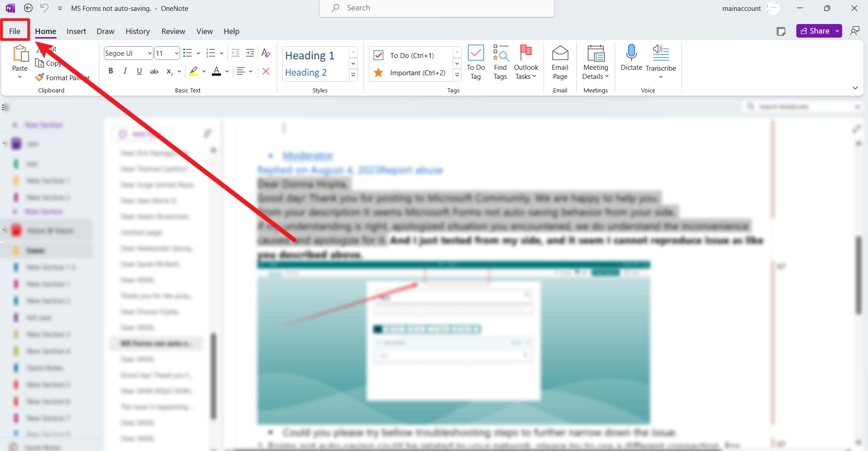
Task: Apply red font color
Action: pos(216,71)
